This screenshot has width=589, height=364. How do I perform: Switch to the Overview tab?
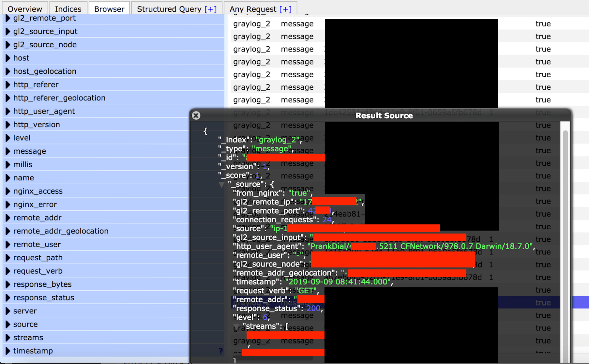pos(25,9)
